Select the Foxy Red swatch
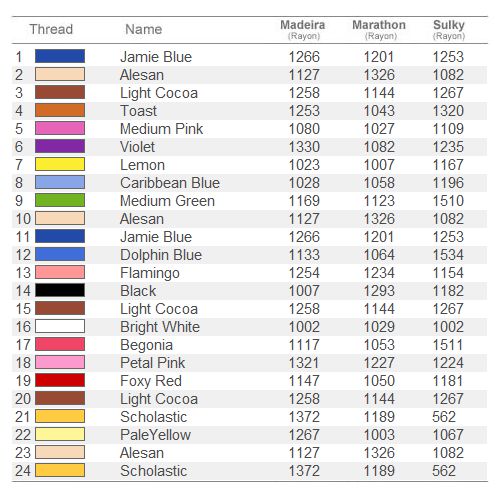The width and height of the screenshot is (500, 492). [x=60, y=380]
